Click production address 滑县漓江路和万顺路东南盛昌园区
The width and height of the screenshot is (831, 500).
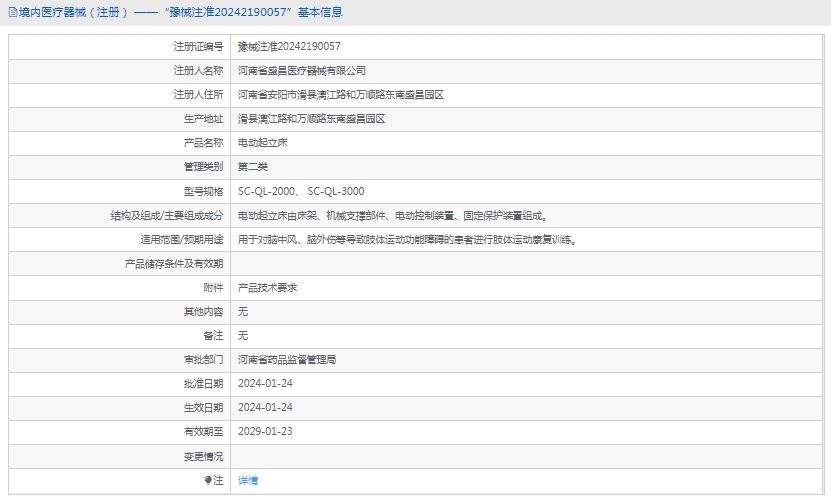311,119
